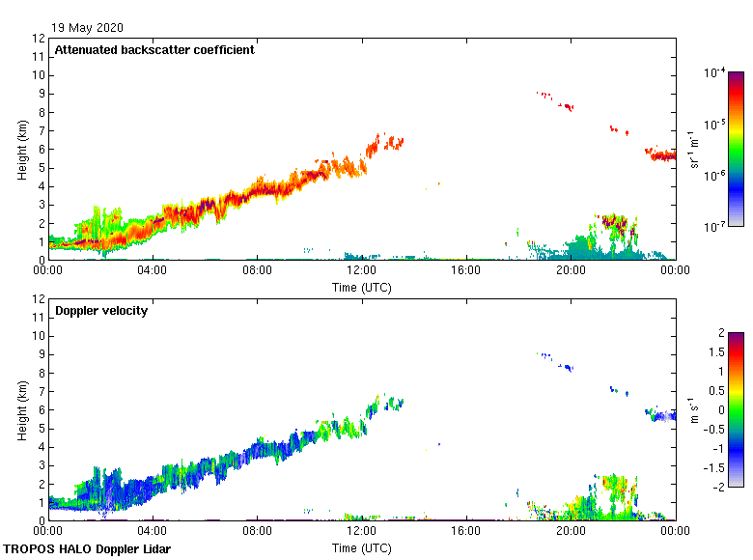Click the 10⁻⁴ label atop the backscatter colorbar
The image size is (753, 560).
pyautogui.click(x=714, y=73)
